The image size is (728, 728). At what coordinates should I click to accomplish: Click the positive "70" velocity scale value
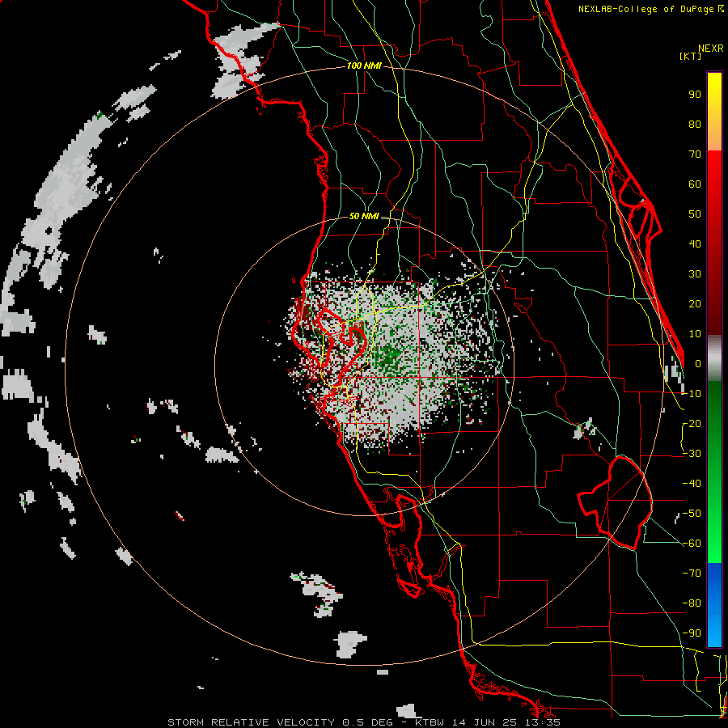[x=695, y=154]
